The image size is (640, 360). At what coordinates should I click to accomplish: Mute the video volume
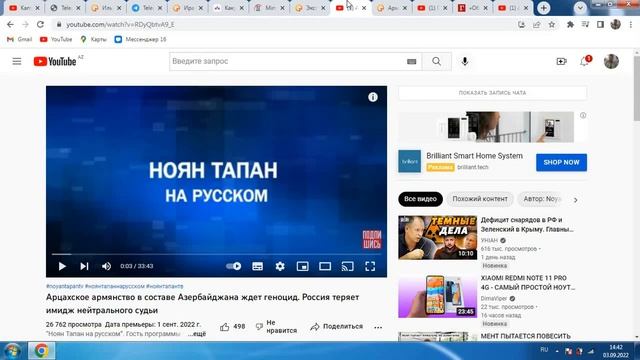coord(106,266)
